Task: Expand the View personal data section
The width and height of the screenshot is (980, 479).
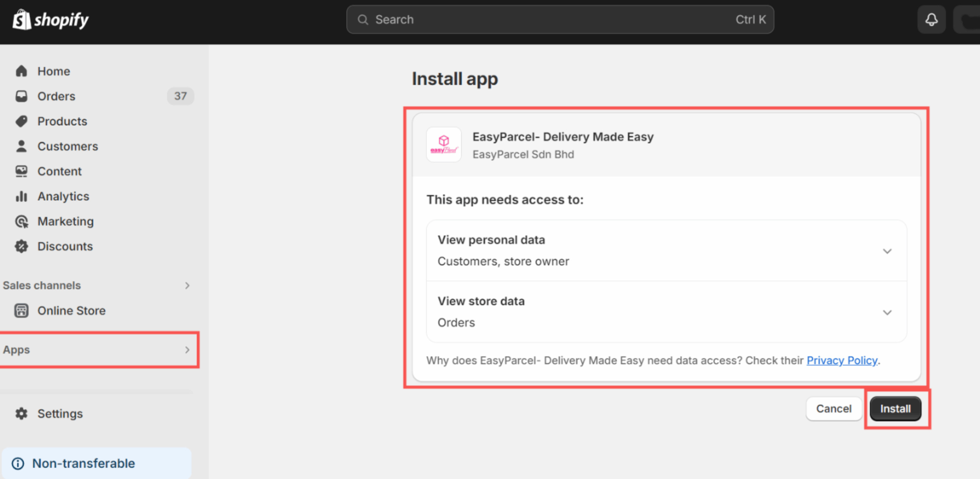Action: pyautogui.click(x=887, y=251)
